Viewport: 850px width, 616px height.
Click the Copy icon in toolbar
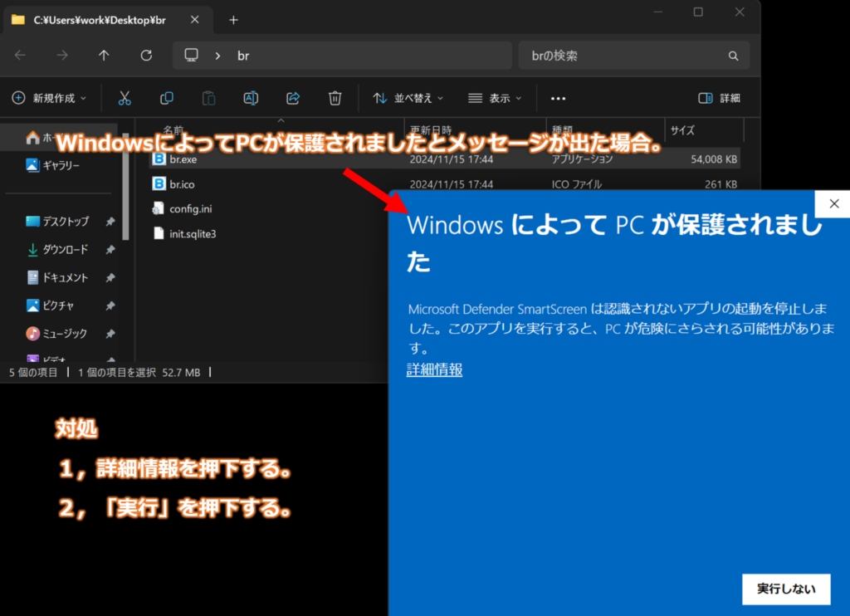167,98
